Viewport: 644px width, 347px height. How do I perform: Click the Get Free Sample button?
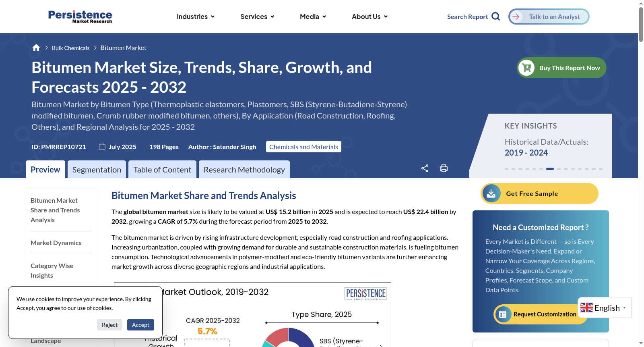539,193
